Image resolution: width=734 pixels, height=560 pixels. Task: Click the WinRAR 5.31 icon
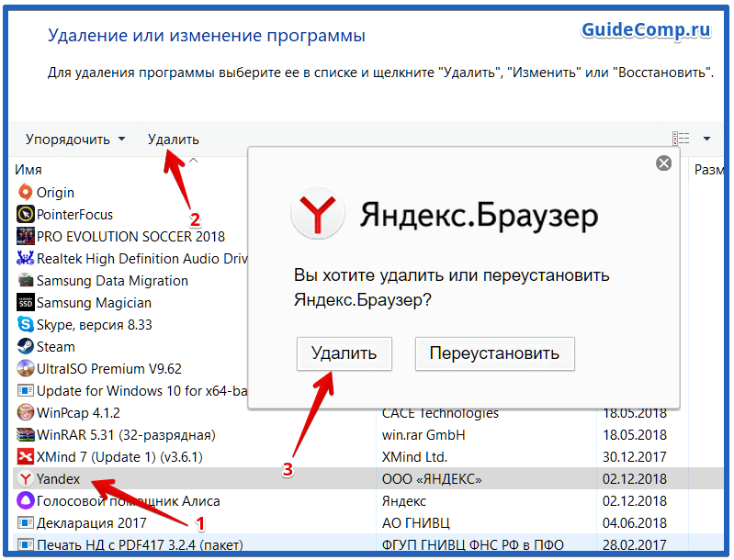tap(26, 434)
